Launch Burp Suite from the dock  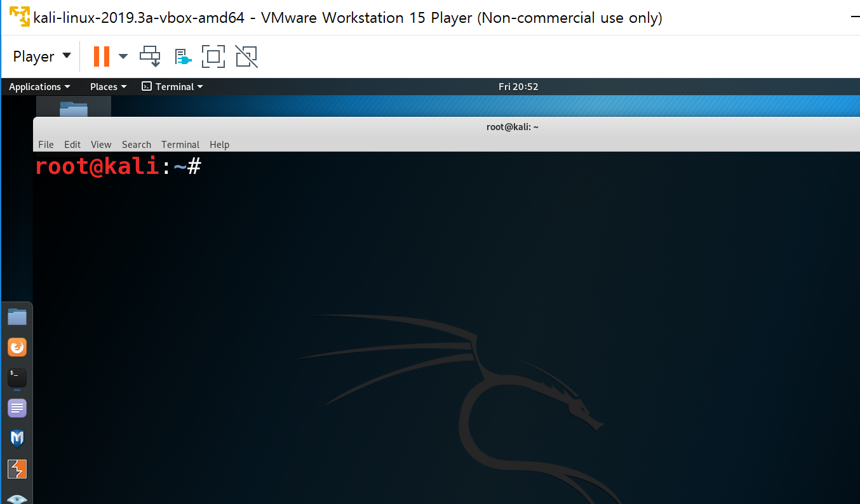[x=17, y=469]
